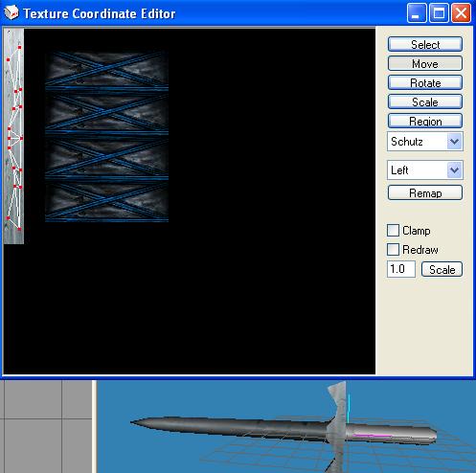Minimize the Texture Coordinate Editor window
This screenshot has width=476, height=473.
[x=417, y=13]
